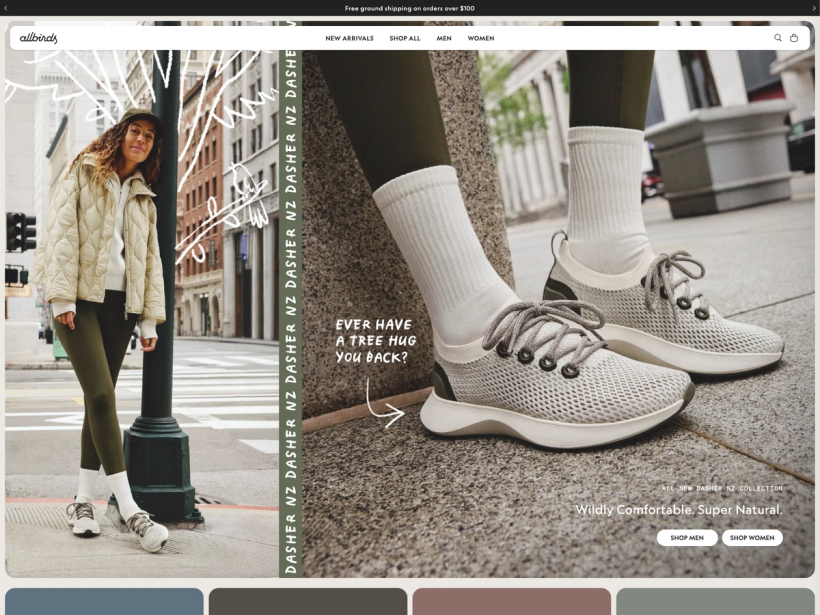Click the free ground shipping announcement text
The height and width of the screenshot is (615, 820).
[x=409, y=8]
